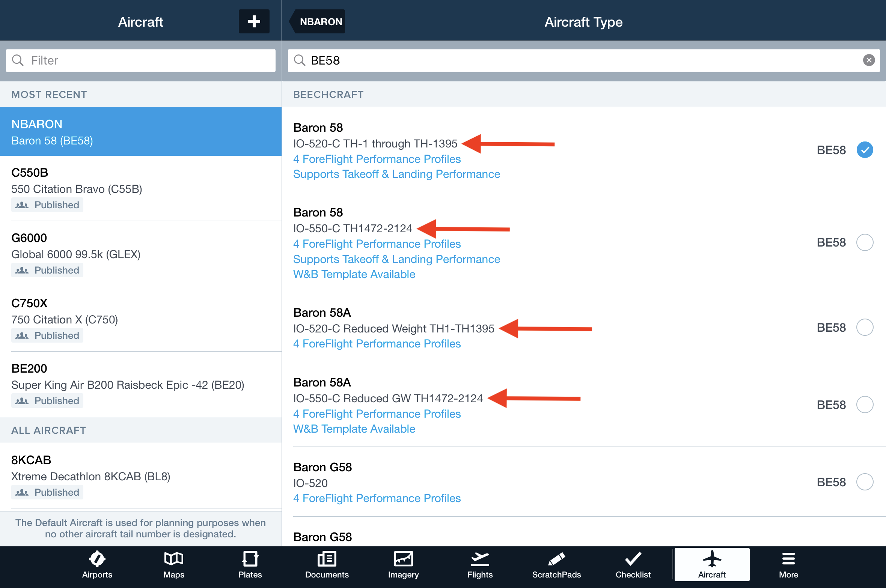Select NBARON Baron 58 in aircraft list
Viewport: 886px width, 588px height.
click(x=141, y=132)
